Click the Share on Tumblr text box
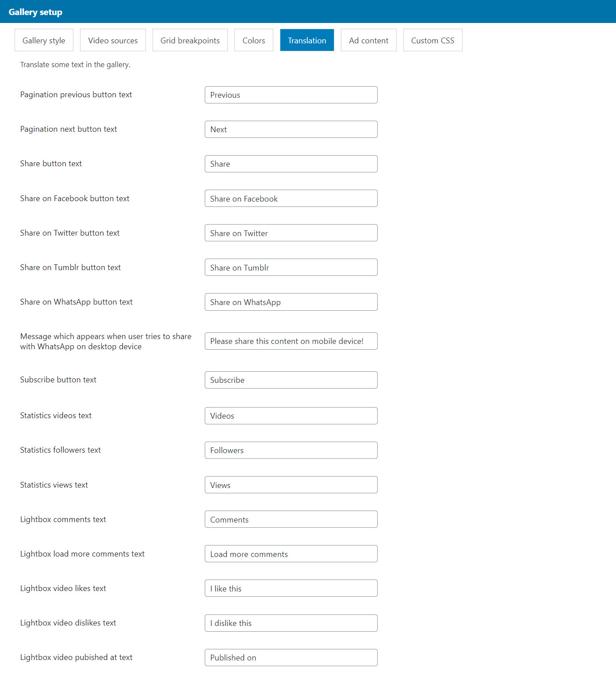The image size is (616, 675). [291, 267]
